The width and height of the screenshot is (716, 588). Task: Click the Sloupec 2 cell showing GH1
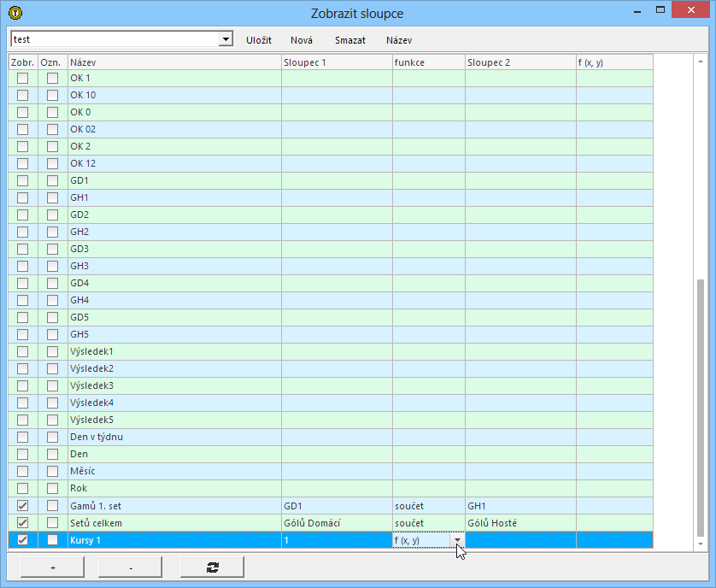519,506
